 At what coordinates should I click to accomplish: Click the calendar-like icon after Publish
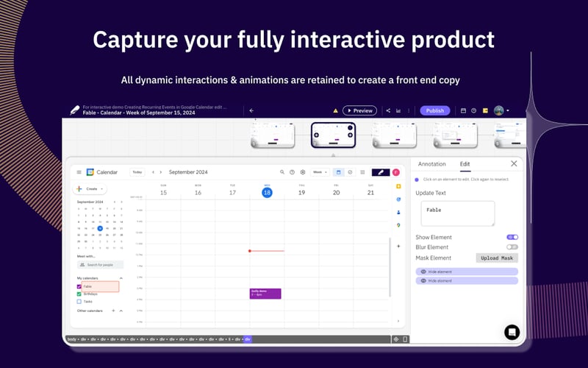(x=463, y=111)
